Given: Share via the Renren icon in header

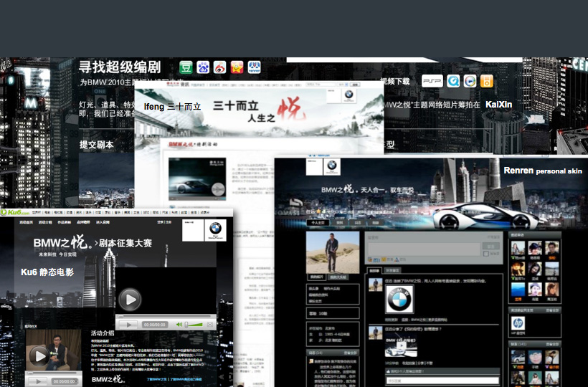Looking at the screenshot, I should tap(255, 67).
